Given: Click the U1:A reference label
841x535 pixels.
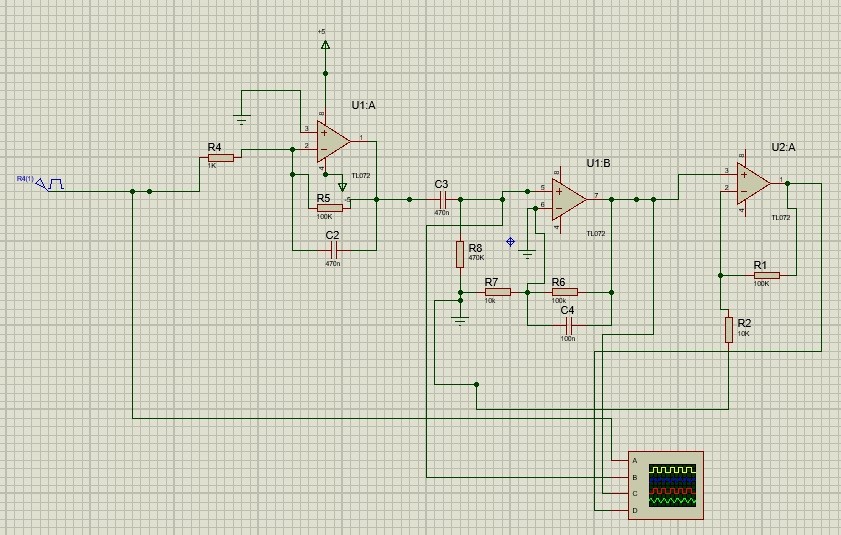Looking at the screenshot, I should (363, 105).
